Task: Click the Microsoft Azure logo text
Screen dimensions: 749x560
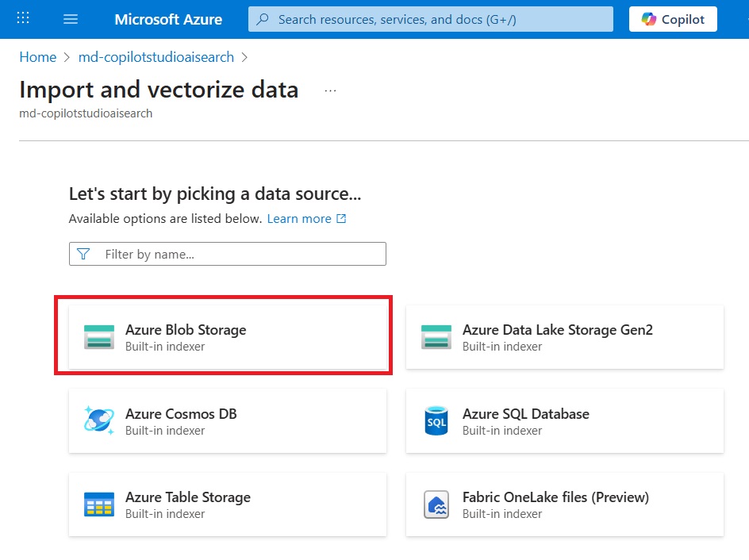Action: click(168, 19)
